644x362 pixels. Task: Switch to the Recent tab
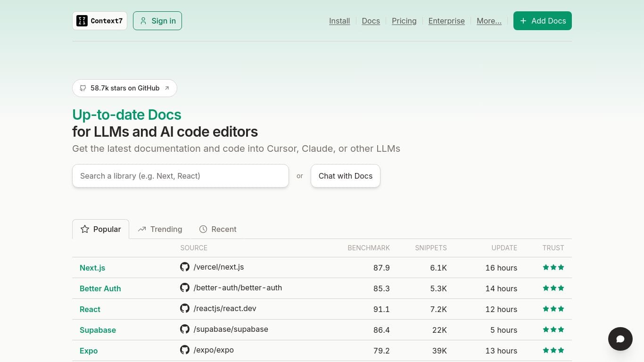click(x=218, y=229)
